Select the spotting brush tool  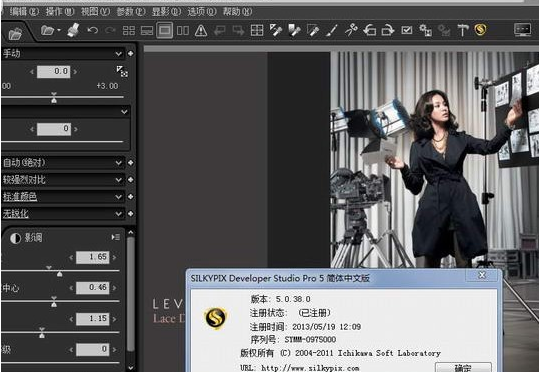tap(331, 30)
